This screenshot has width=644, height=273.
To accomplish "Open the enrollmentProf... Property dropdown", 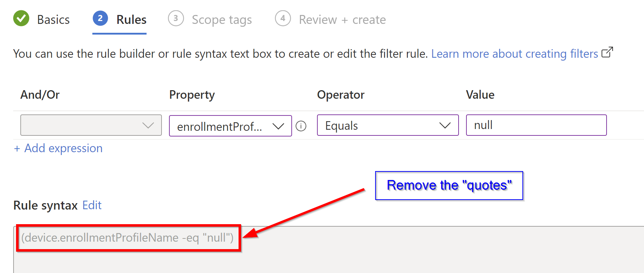I will 230,126.
